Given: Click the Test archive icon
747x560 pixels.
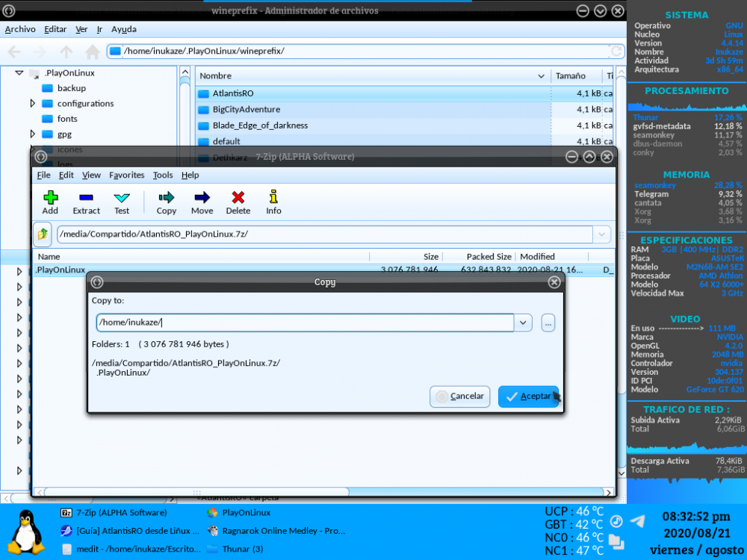Looking at the screenshot, I should point(122,198).
